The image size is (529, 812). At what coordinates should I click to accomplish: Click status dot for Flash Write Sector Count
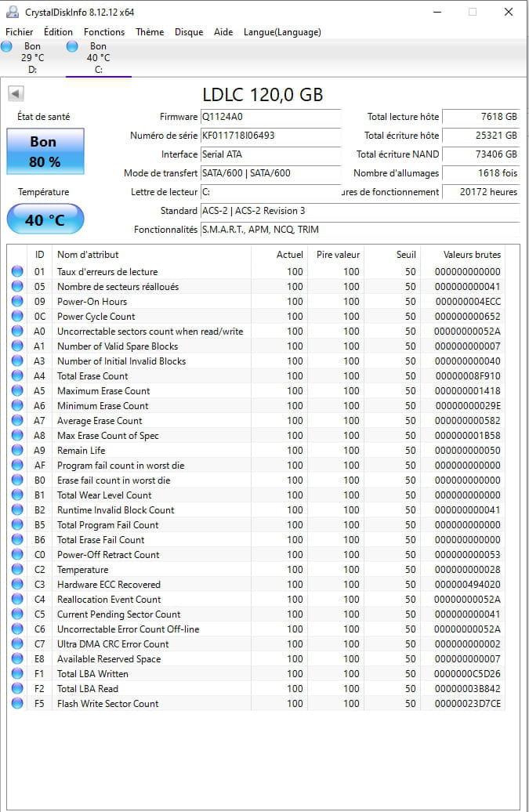[17, 704]
